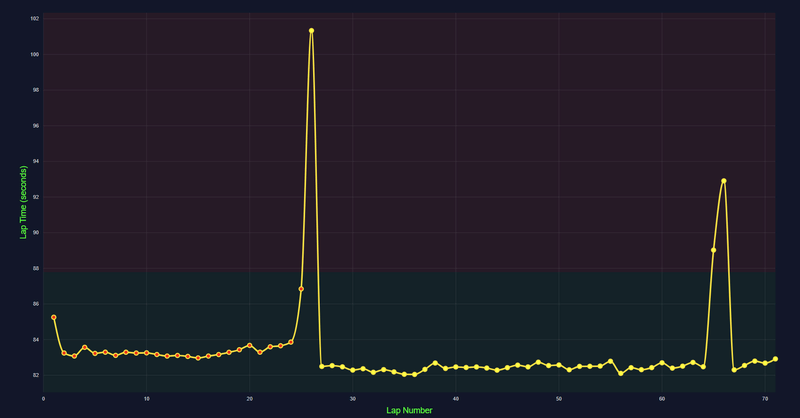Select the lap 66 spike data point
The width and height of the screenshot is (800, 418).
[x=723, y=181]
